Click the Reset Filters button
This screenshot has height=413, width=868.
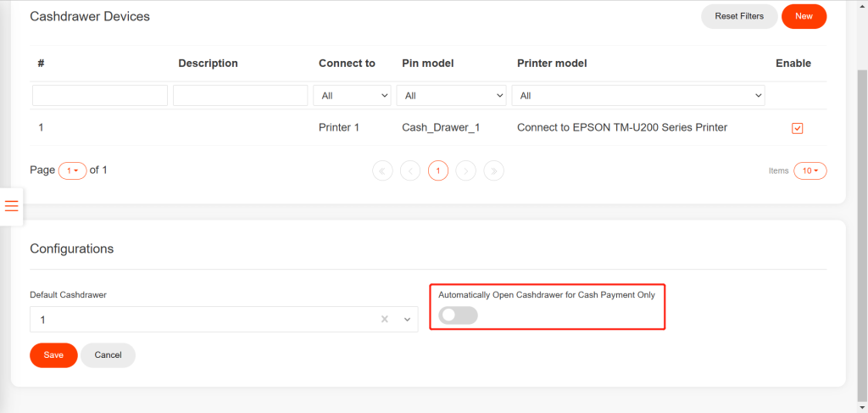(738, 16)
